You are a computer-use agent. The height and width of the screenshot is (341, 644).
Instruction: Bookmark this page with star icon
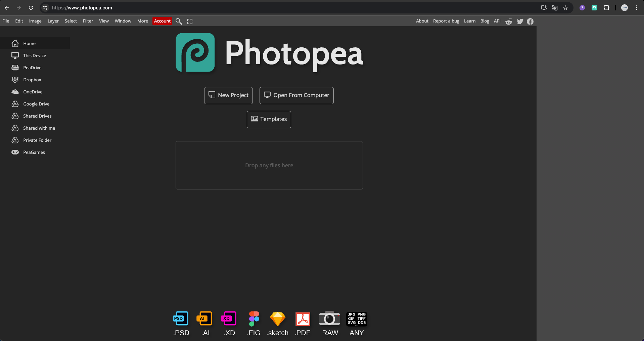click(x=565, y=8)
